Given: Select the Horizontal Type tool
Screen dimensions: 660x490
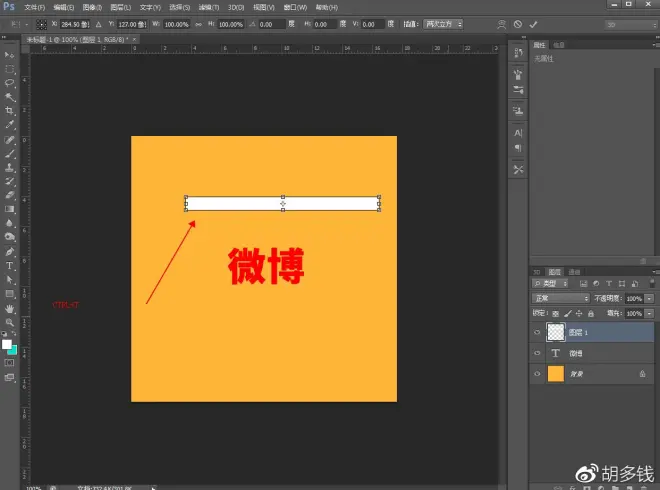Looking at the screenshot, I should 9,266.
